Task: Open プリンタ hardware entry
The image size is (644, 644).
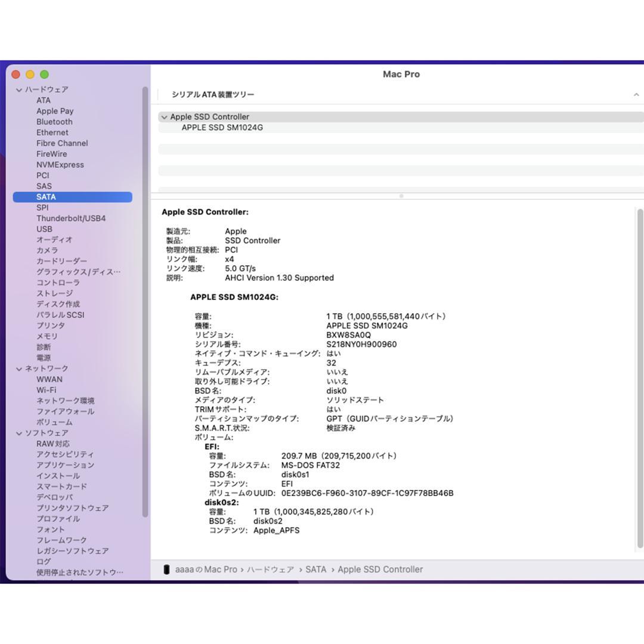Action: 51,326
